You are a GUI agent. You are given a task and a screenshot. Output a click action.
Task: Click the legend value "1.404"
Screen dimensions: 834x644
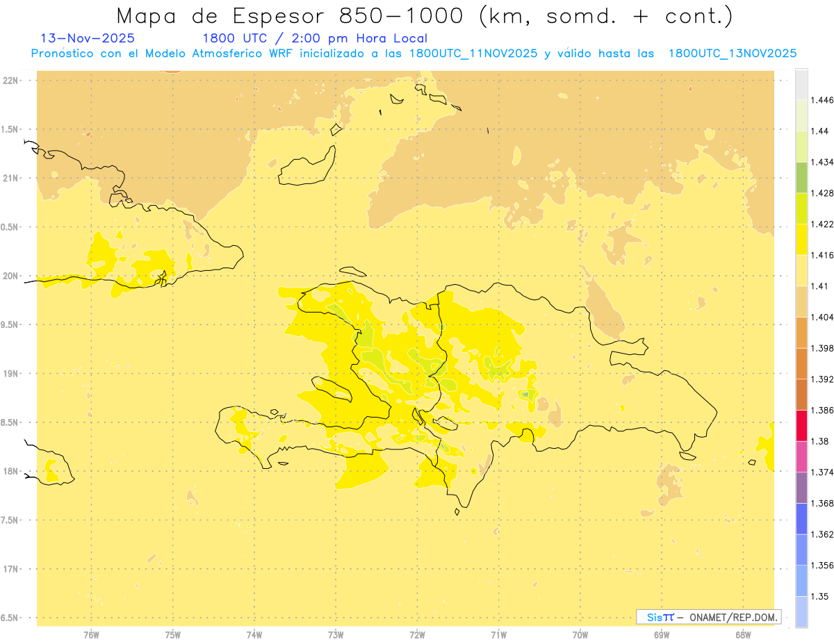(822, 317)
